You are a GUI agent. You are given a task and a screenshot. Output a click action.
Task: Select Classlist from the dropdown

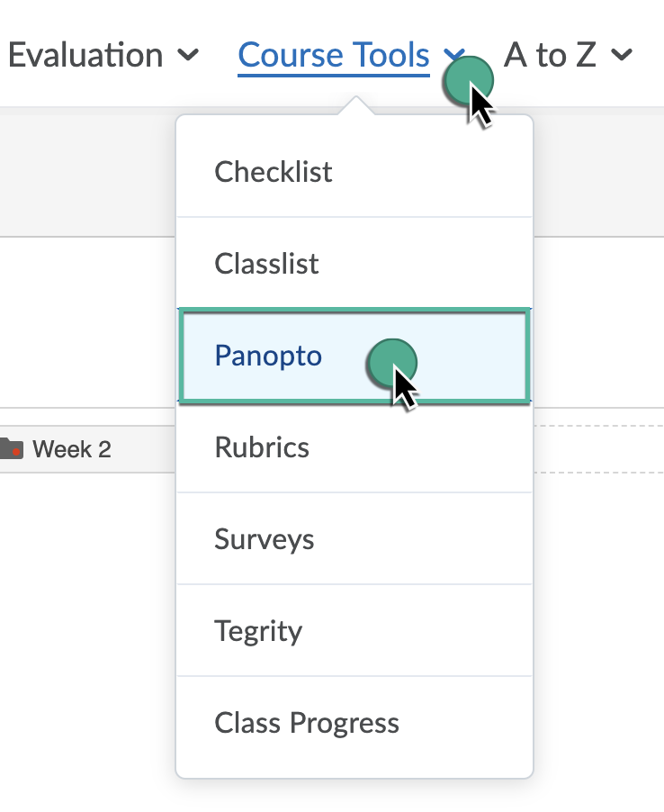coord(267,264)
